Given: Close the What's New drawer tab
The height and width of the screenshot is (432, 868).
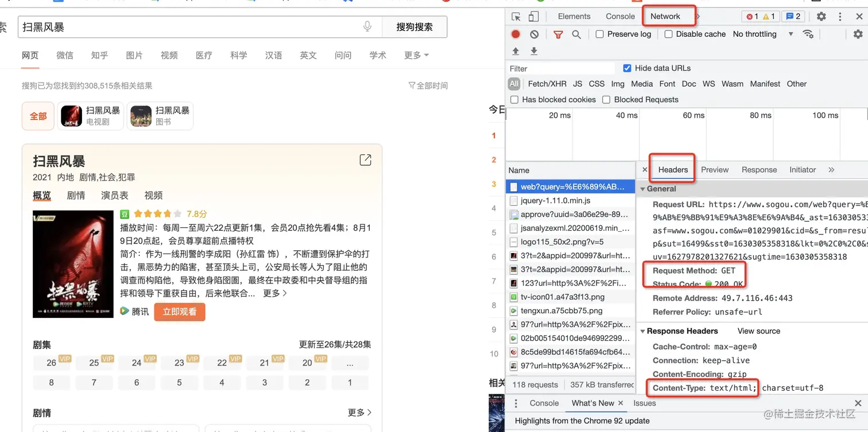Looking at the screenshot, I should [x=620, y=403].
